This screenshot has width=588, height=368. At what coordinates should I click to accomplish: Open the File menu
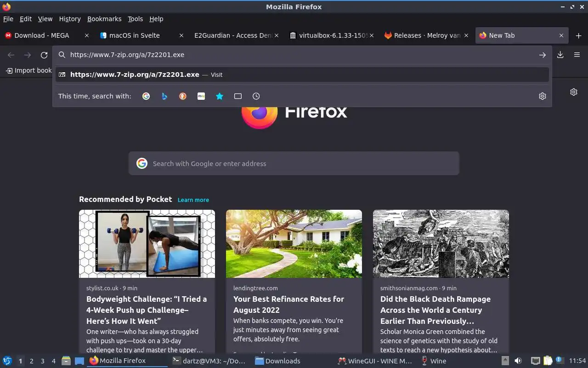(x=8, y=19)
